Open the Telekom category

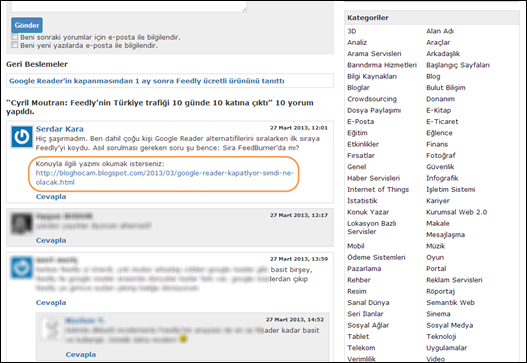pyautogui.click(x=361, y=348)
